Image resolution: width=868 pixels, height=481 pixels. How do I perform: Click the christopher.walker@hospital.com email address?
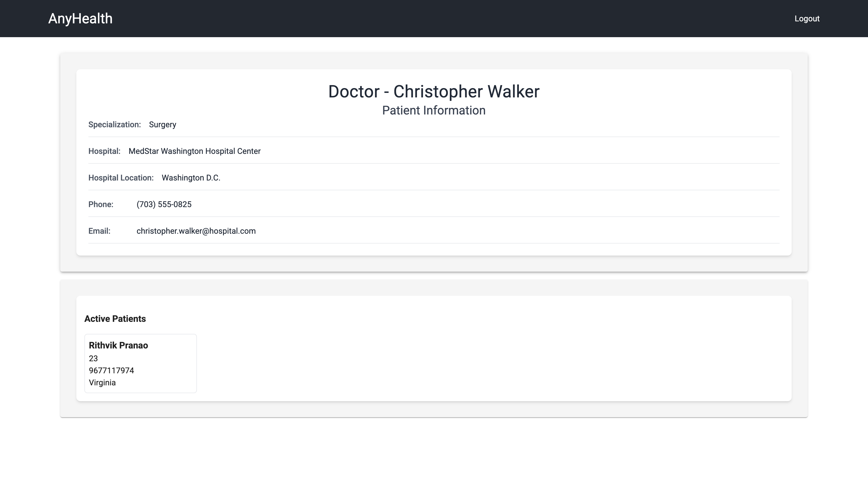coord(196,231)
